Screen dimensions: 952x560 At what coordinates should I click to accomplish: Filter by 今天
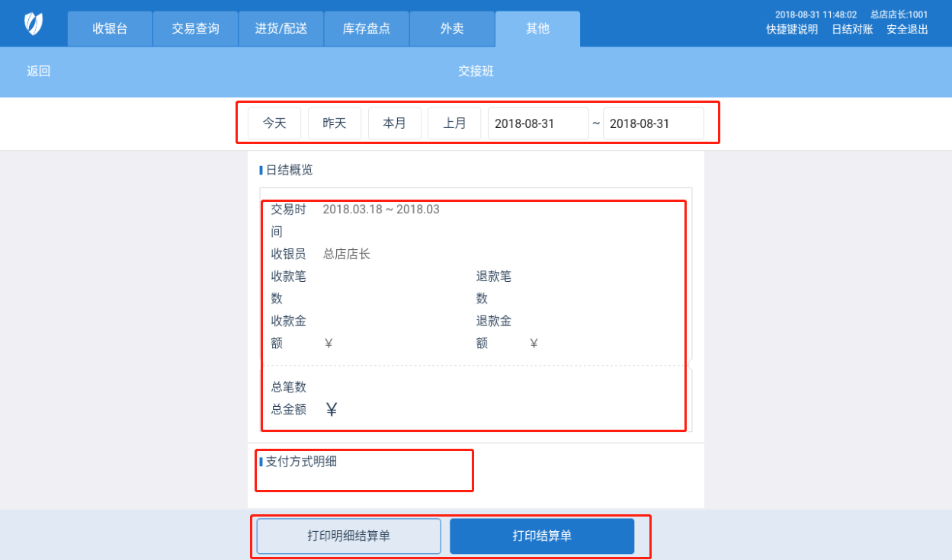tap(274, 123)
